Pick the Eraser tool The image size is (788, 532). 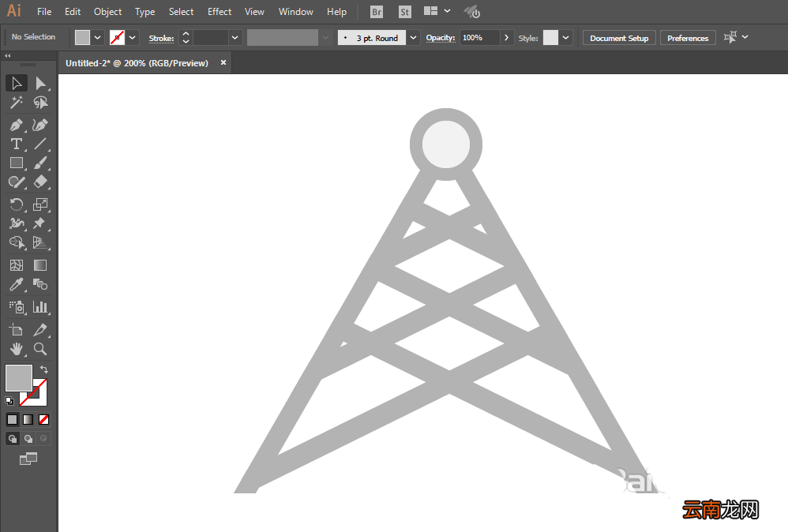[x=40, y=182]
